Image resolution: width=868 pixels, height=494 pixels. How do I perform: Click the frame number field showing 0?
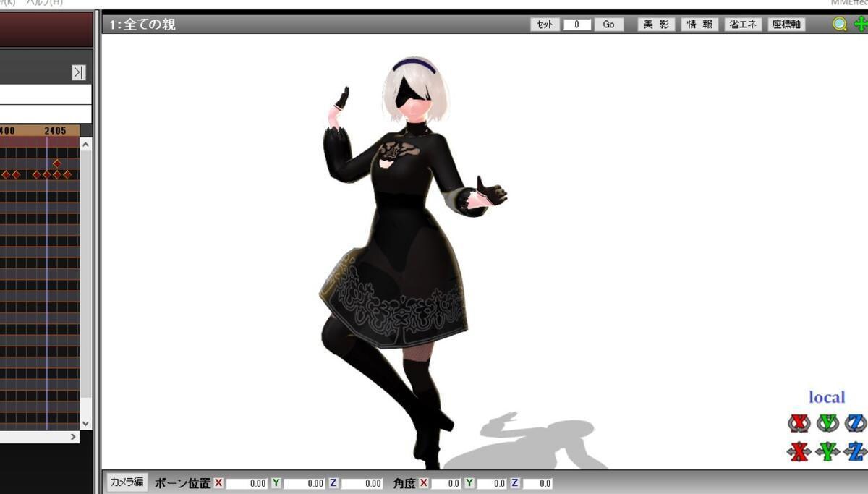click(577, 25)
